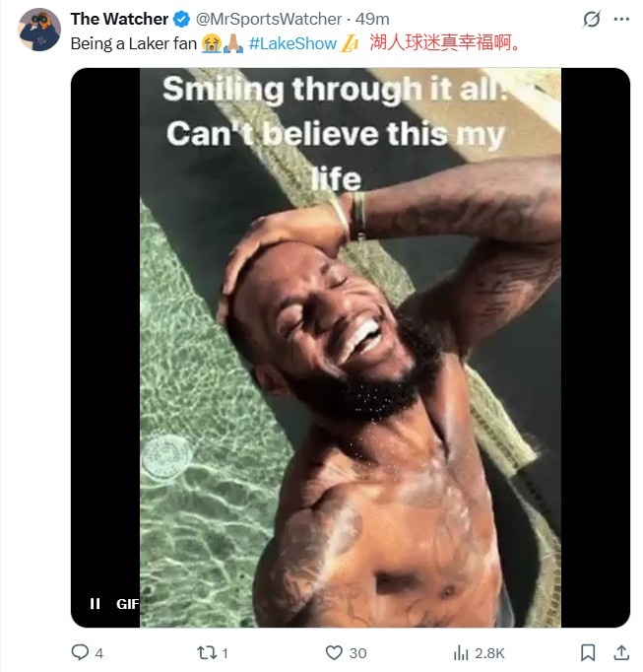Image resolution: width=643 pixels, height=672 pixels.
Task: Click the like count number 30
Action: 357,653
